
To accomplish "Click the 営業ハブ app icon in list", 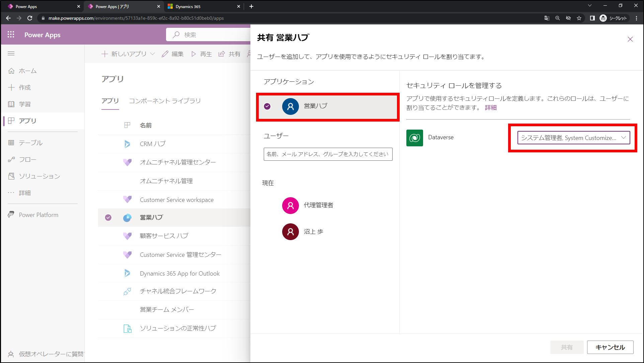I will coord(127,218).
